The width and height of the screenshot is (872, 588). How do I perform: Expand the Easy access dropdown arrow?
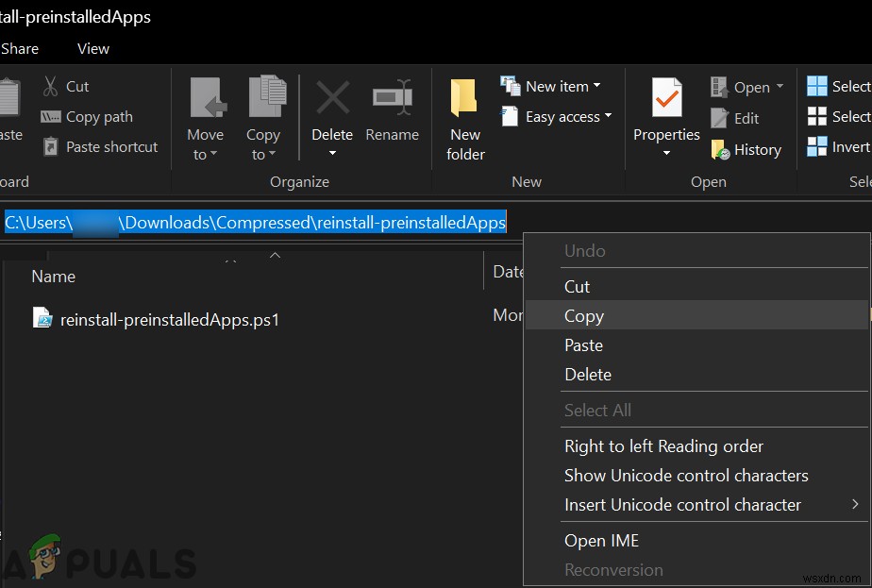(x=608, y=116)
